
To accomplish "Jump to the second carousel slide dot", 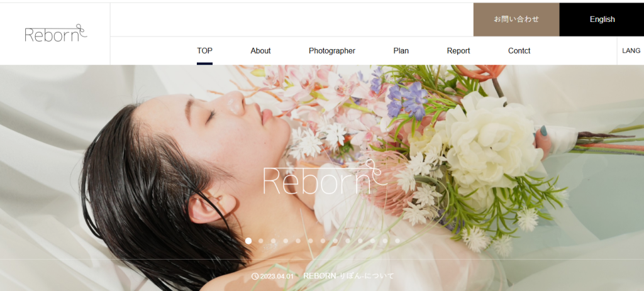I will [261, 241].
